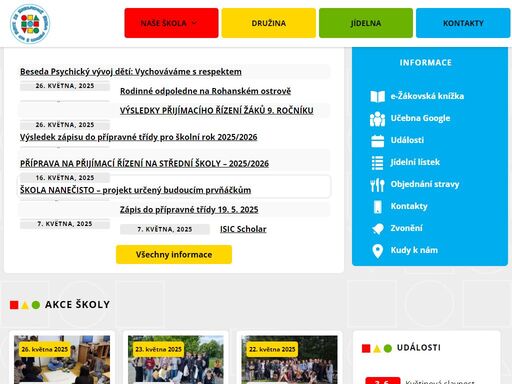Click the school logo in the header
Image resolution: width=512 pixels, height=384 pixels.
point(30,24)
